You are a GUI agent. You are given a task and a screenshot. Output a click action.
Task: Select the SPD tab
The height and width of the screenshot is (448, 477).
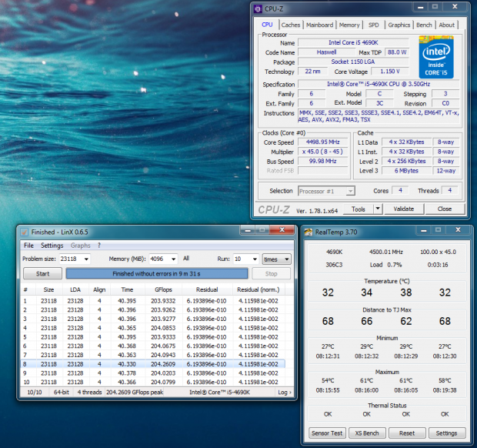tap(373, 25)
